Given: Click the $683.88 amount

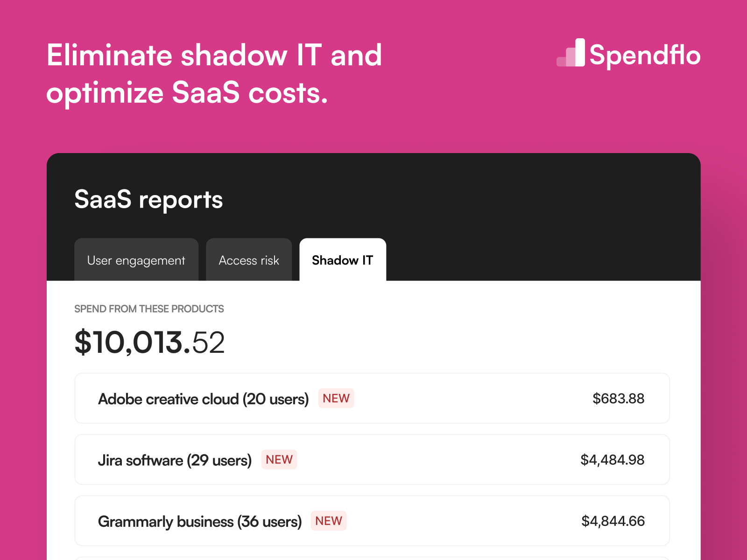Looking at the screenshot, I should 618,399.
